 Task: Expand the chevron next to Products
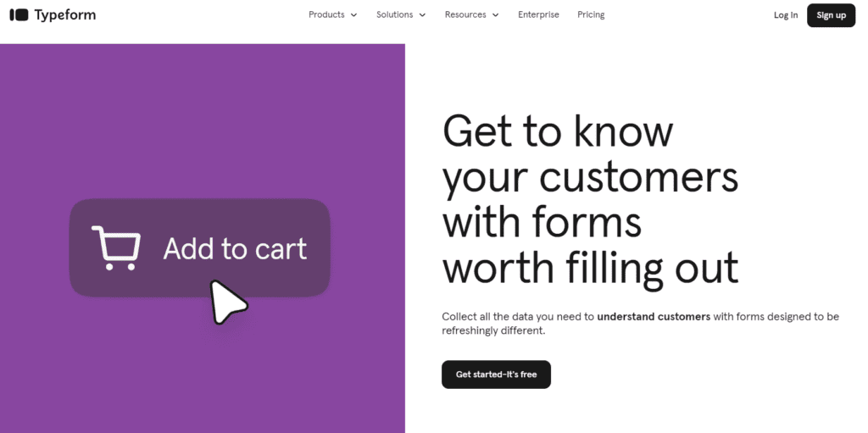(x=354, y=15)
